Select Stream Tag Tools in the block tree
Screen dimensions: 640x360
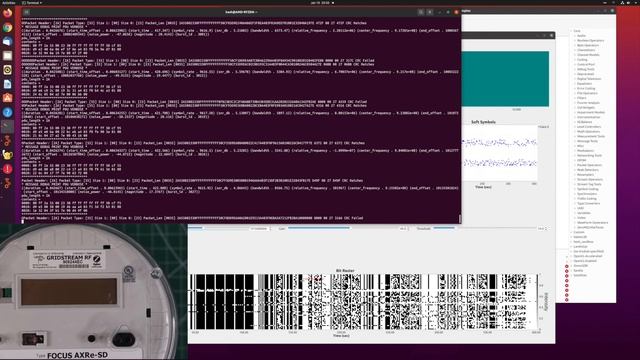(589, 184)
